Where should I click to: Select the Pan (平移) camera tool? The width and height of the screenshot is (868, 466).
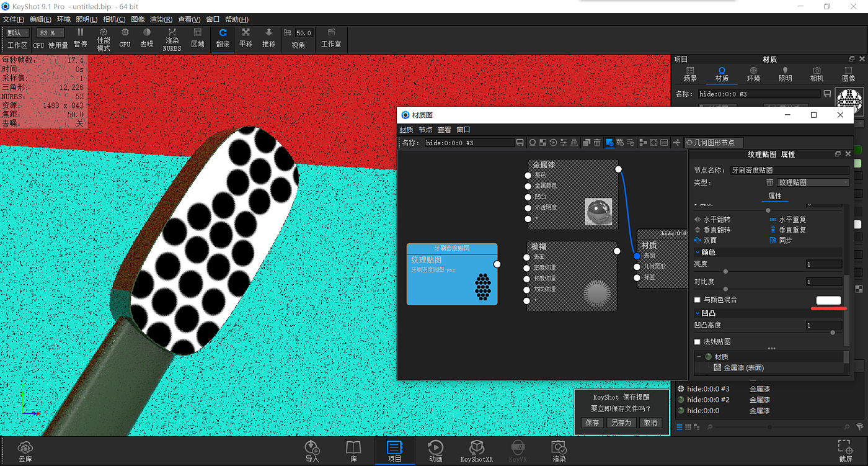[x=246, y=37]
